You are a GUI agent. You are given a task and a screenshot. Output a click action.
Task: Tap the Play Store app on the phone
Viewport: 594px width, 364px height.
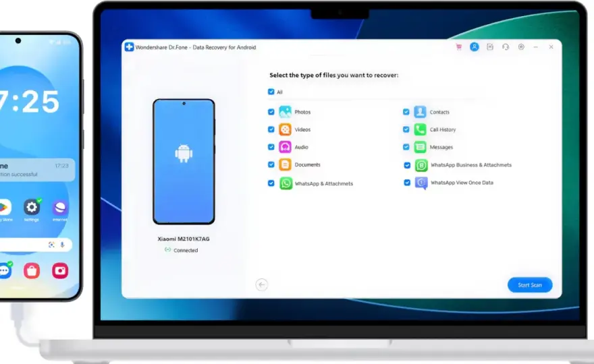[x=5, y=208]
